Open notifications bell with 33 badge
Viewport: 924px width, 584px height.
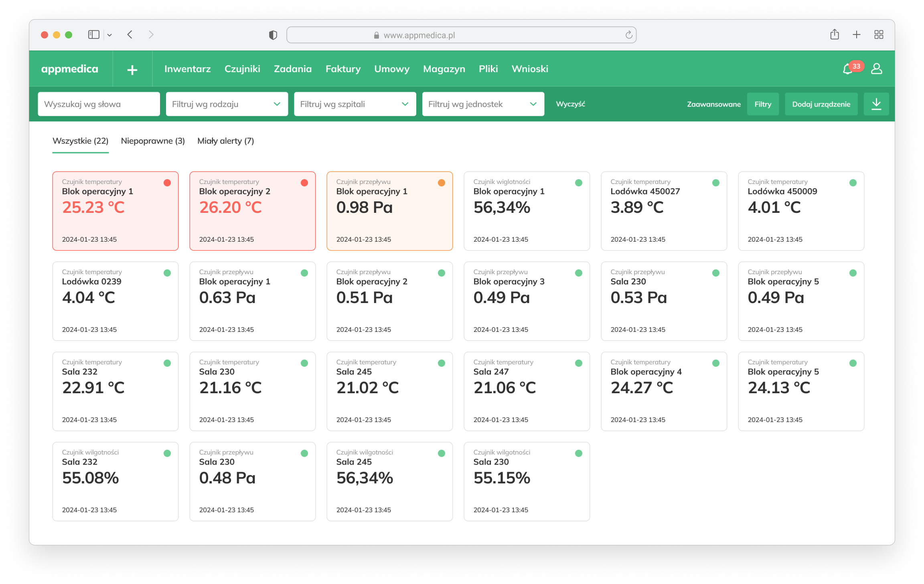(848, 69)
